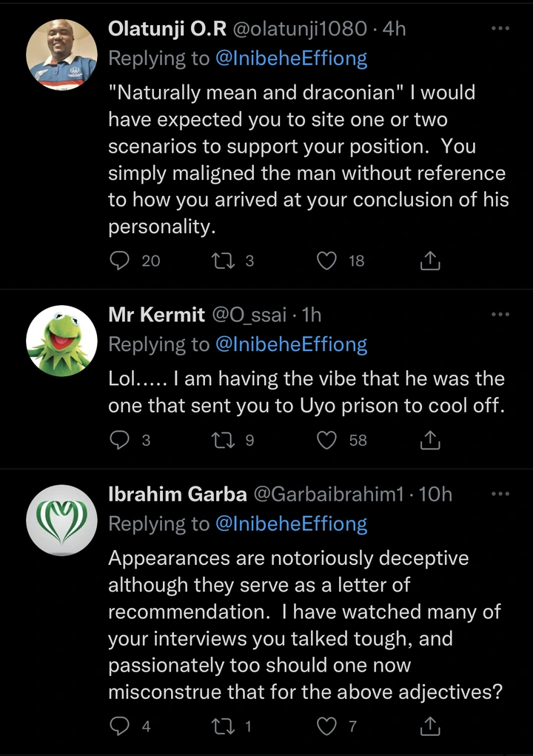This screenshot has height=756, width=533.
Task: View Mr Kermit's frog profile picture
Action: (61, 341)
